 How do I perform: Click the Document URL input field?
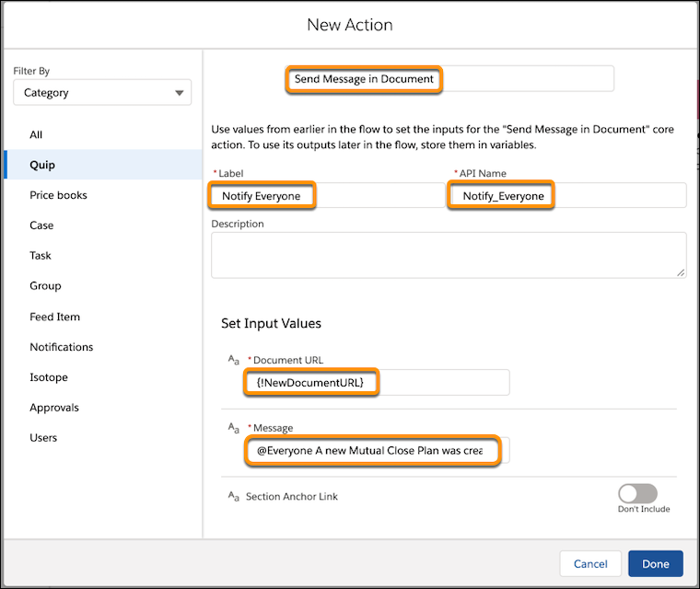pos(378,383)
